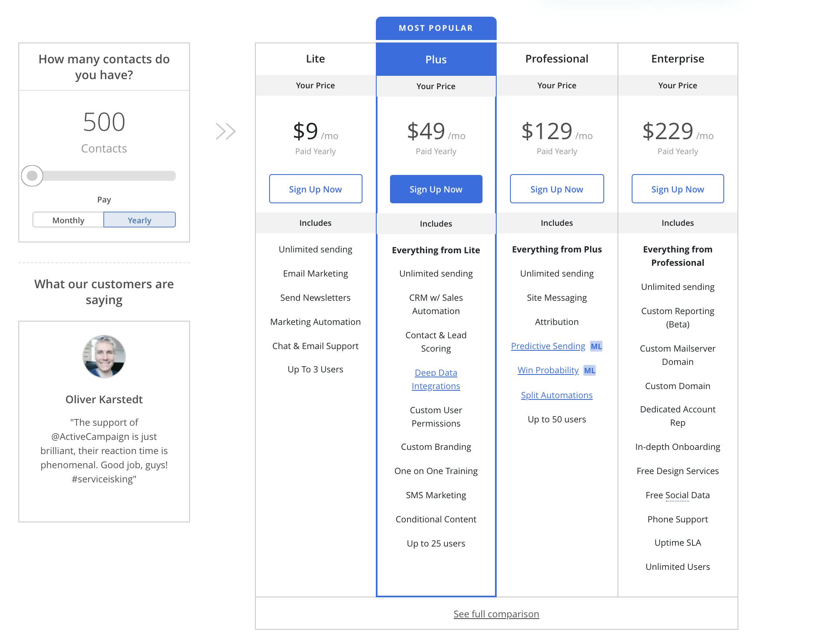The width and height of the screenshot is (815, 644).
Task: Click 'Chat & Email Support' in Lite
Action: 315,346
